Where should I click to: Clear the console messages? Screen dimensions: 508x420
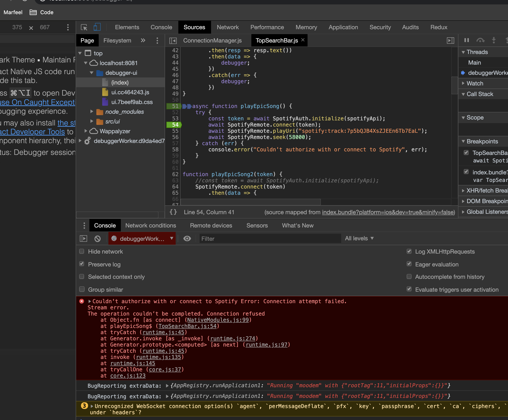98,239
